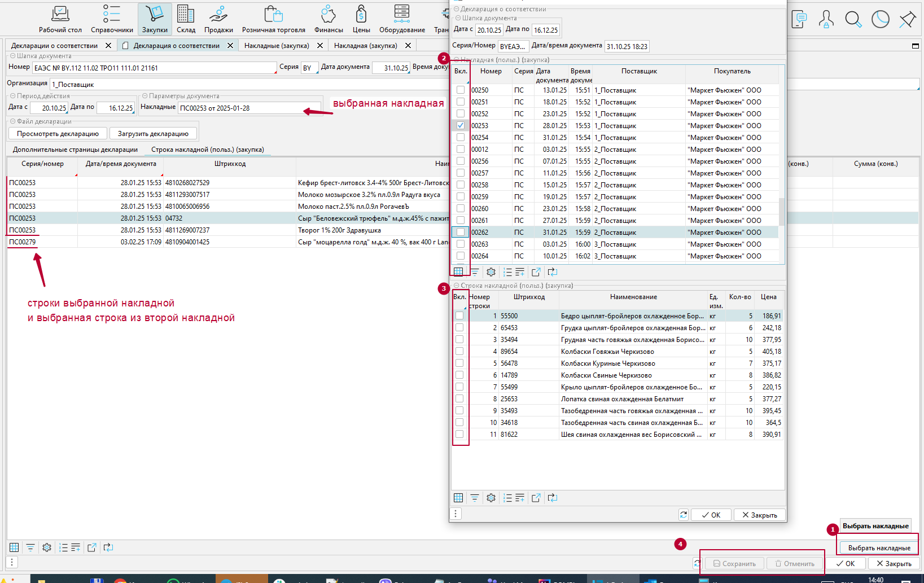Switch to the Накладные (закупка) tab
924x583 pixels.
tap(276, 46)
